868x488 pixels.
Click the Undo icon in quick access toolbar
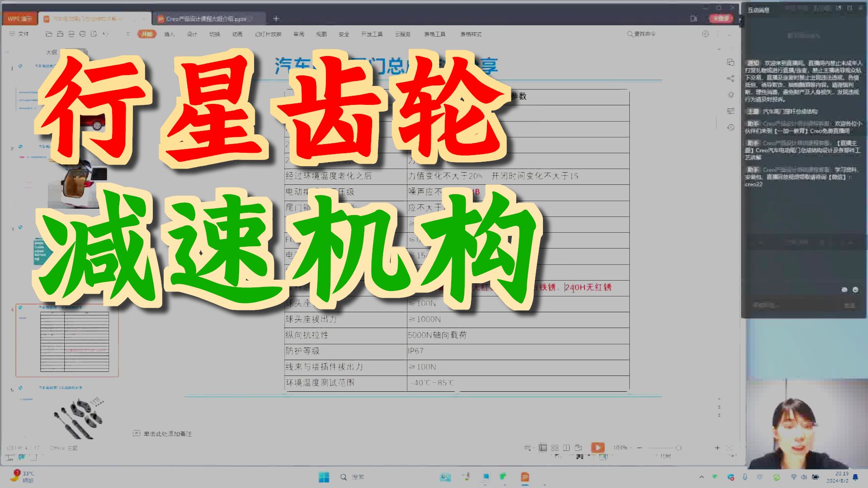(x=105, y=33)
